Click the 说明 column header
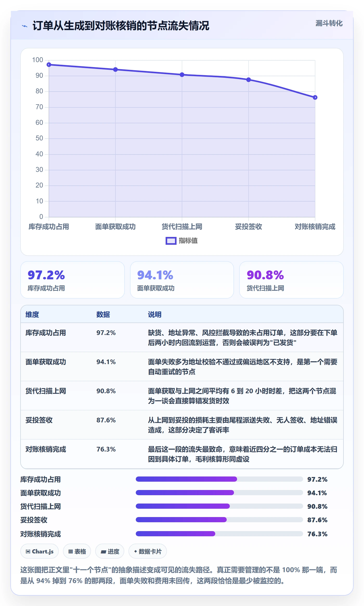 155,314
